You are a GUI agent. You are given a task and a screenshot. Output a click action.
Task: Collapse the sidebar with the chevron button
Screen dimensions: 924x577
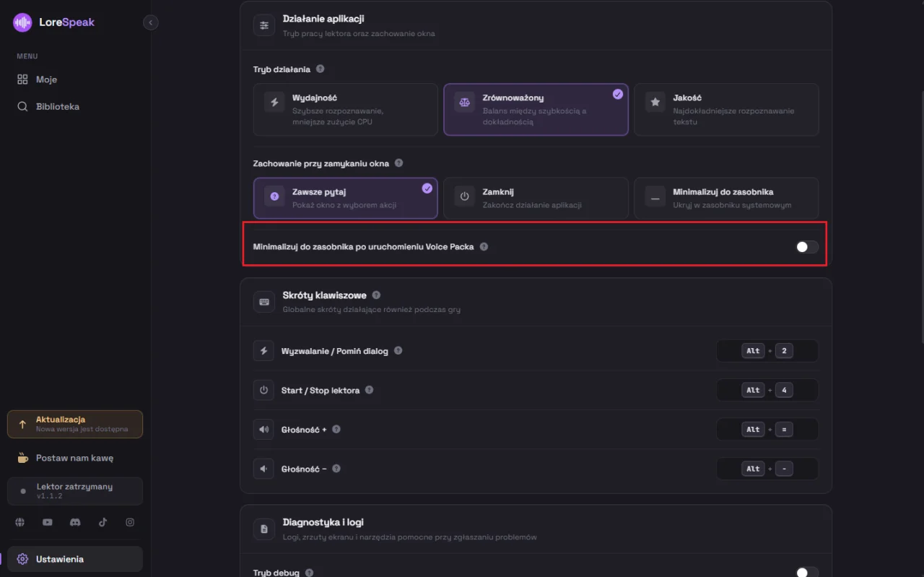point(150,22)
